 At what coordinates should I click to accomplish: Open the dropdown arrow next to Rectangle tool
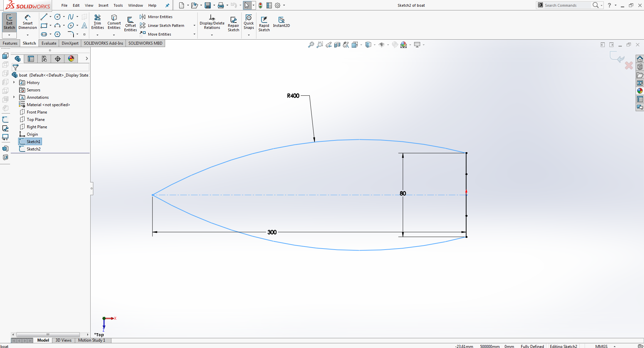(51, 26)
